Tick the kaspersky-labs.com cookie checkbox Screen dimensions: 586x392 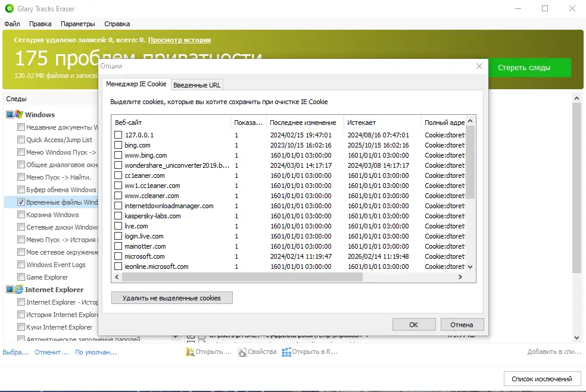(118, 216)
